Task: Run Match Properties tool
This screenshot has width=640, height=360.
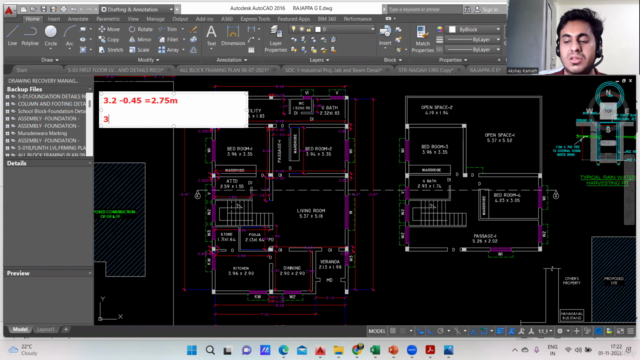Action: click(422, 39)
